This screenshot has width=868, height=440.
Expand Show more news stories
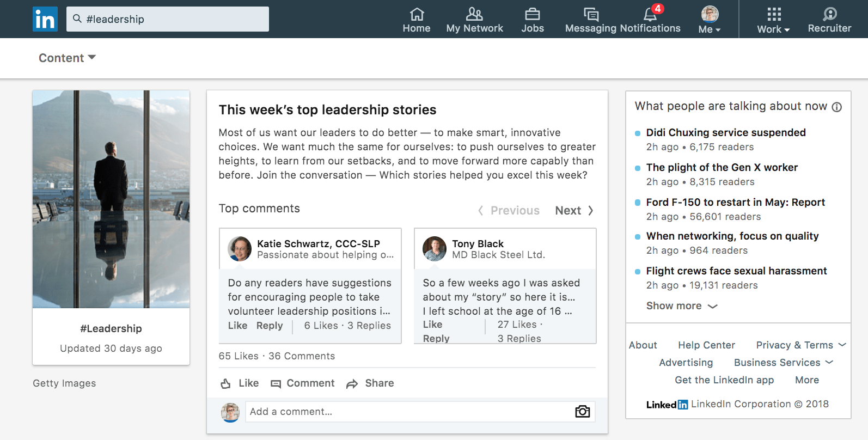point(682,306)
